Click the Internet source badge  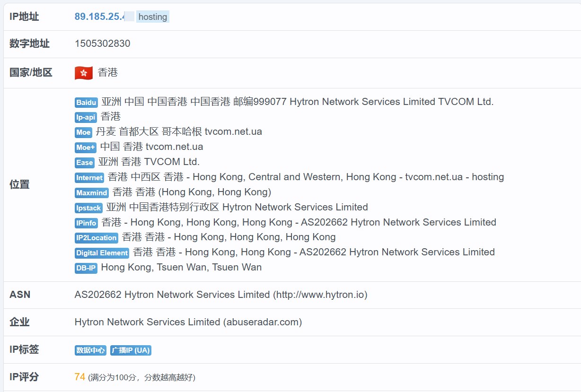click(x=89, y=178)
